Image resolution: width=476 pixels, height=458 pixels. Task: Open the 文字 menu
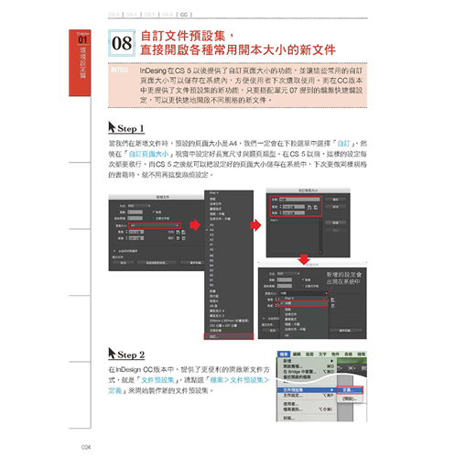[322, 354]
